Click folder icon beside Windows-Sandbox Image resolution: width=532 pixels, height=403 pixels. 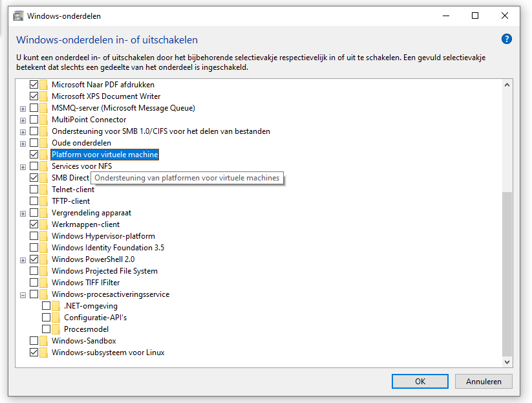43,341
